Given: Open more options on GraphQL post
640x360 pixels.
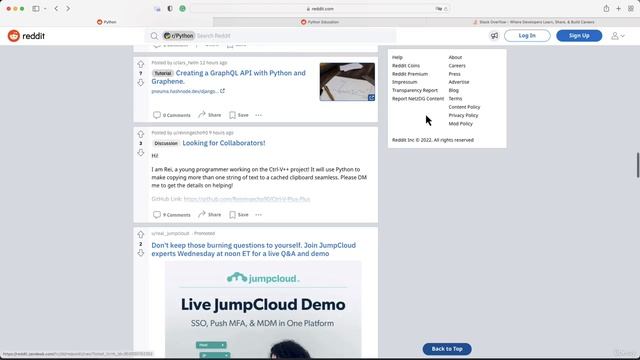Looking at the screenshot, I should point(258,115).
